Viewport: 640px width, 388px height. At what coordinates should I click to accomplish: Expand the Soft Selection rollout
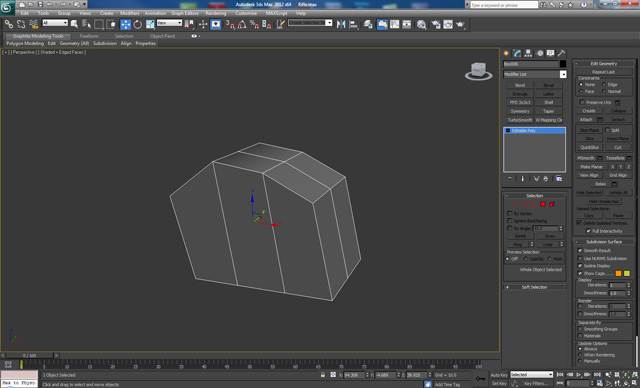coord(534,287)
